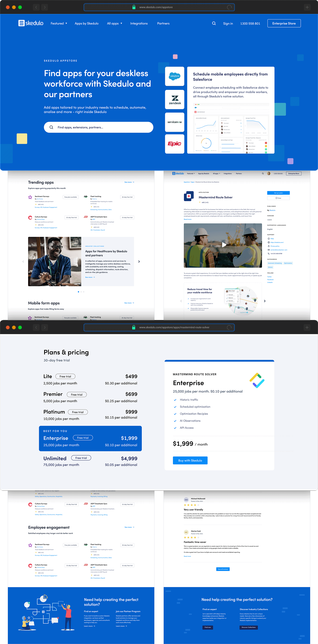Advance the Reduce travel time carousel right arrow
This screenshot has width=318, height=644.
point(264,301)
